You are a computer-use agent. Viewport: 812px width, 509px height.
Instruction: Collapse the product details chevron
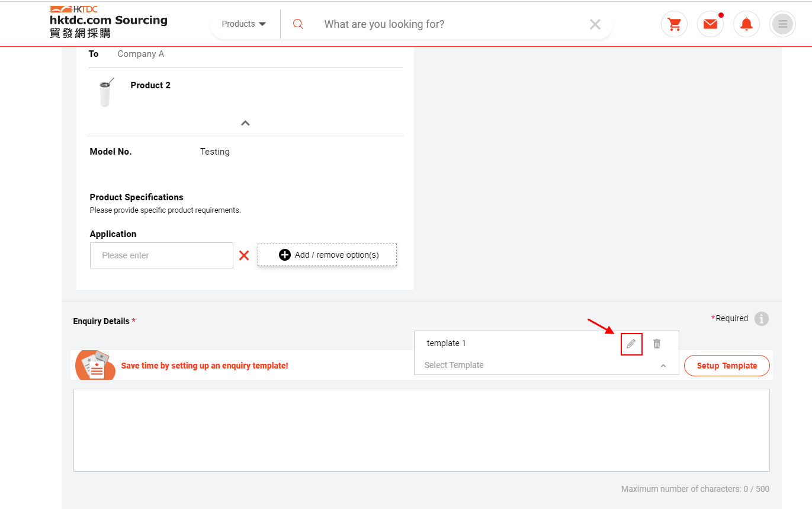pyautogui.click(x=245, y=123)
